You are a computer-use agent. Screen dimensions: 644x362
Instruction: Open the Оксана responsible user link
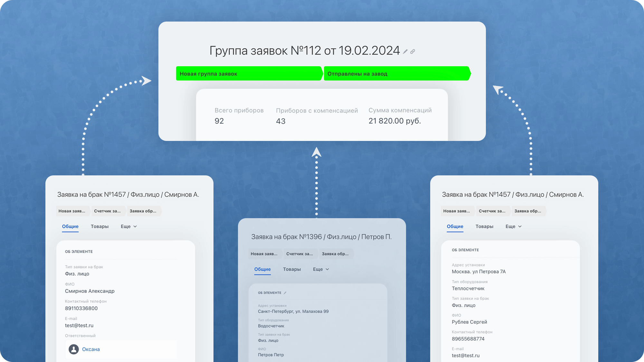pos(91,349)
